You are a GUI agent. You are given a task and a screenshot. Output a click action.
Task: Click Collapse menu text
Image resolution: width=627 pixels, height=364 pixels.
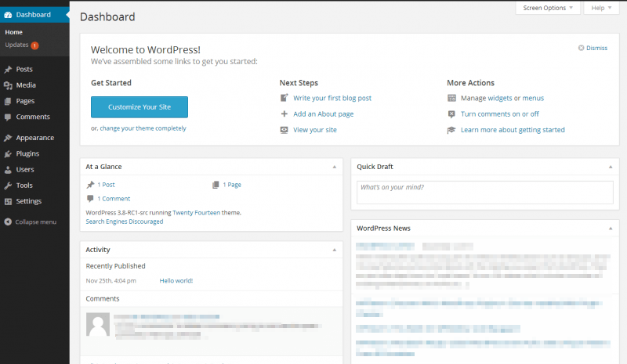coord(35,222)
